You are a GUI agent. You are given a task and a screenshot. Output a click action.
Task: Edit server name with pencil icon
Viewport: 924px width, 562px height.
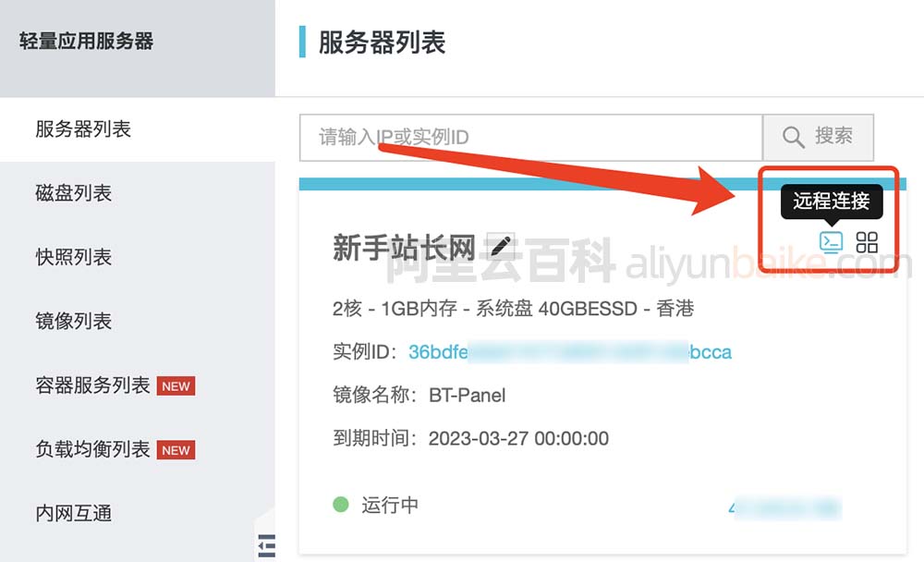501,246
